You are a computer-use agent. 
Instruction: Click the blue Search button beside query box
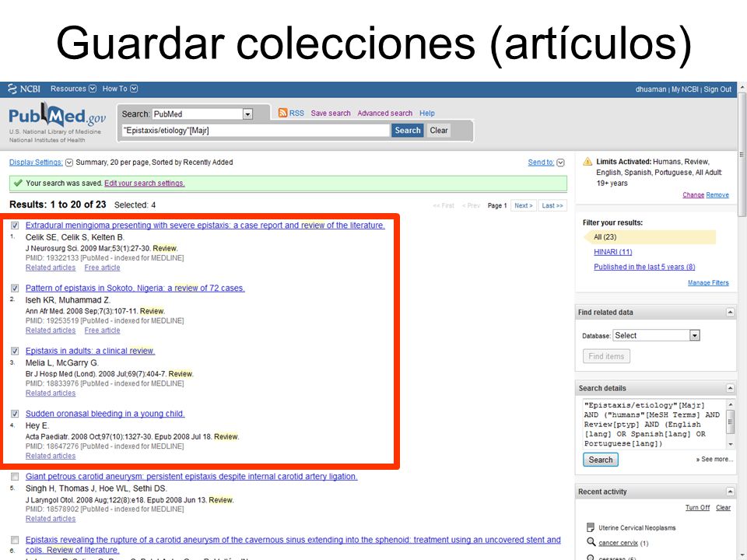click(407, 130)
